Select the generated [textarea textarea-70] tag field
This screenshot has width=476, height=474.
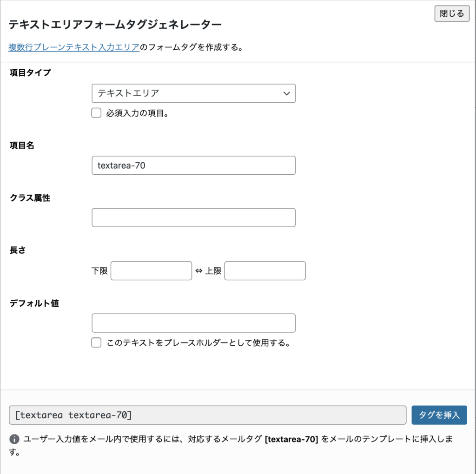tap(207, 415)
